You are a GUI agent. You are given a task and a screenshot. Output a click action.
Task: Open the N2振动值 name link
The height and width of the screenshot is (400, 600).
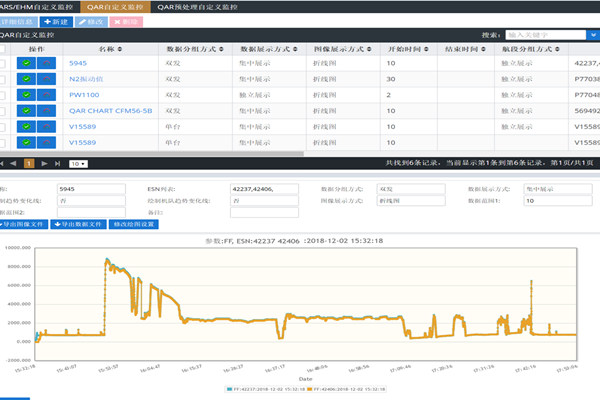click(x=86, y=79)
